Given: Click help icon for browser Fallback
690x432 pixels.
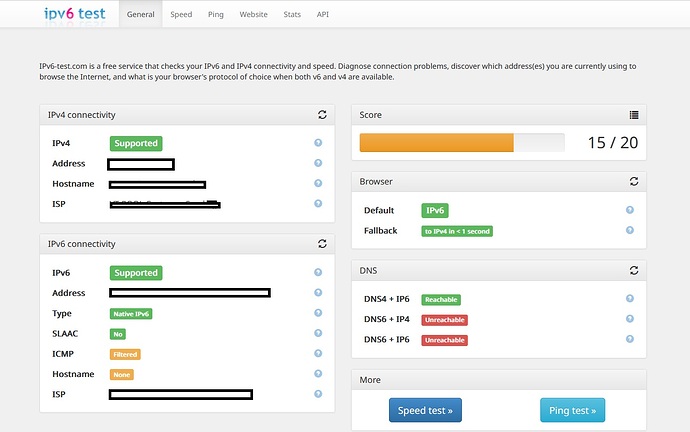Looking at the screenshot, I should [630, 231].
